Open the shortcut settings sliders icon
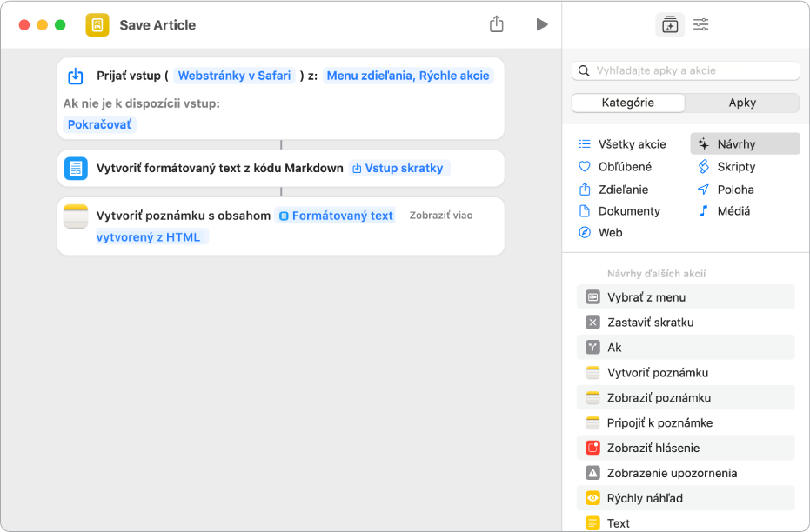This screenshot has height=532, width=810. pos(700,24)
